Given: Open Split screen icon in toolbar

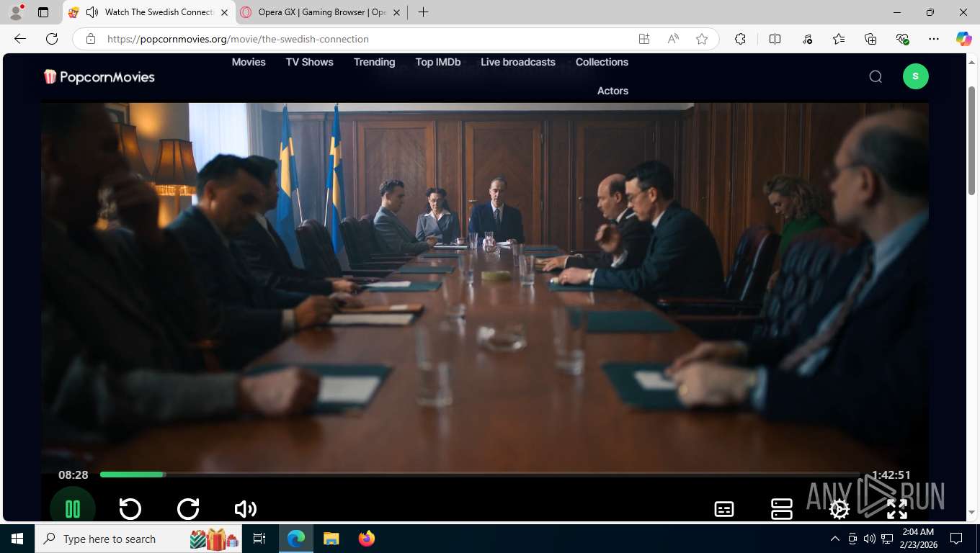Looking at the screenshot, I should click(x=775, y=39).
